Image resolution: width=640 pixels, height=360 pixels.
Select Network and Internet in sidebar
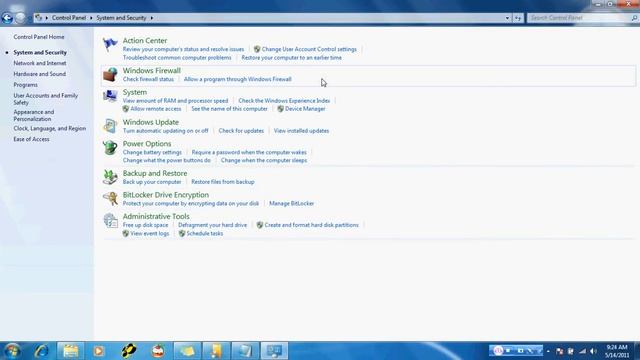click(x=40, y=63)
